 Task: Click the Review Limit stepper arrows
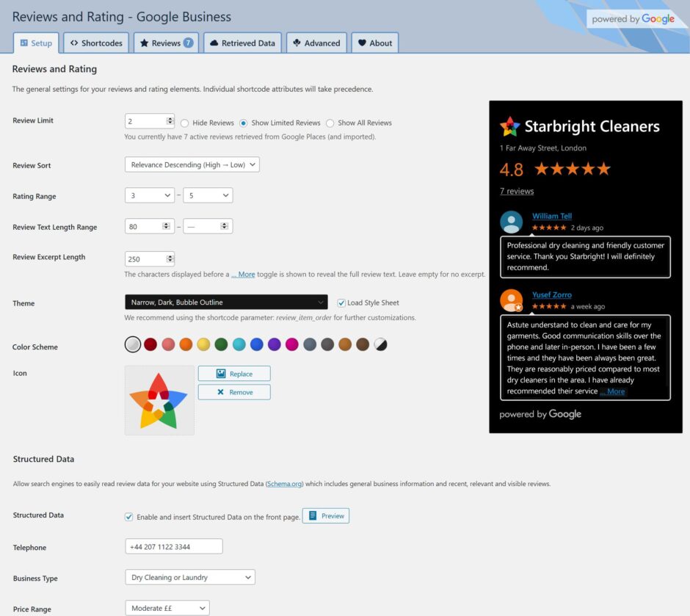click(x=170, y=121)
